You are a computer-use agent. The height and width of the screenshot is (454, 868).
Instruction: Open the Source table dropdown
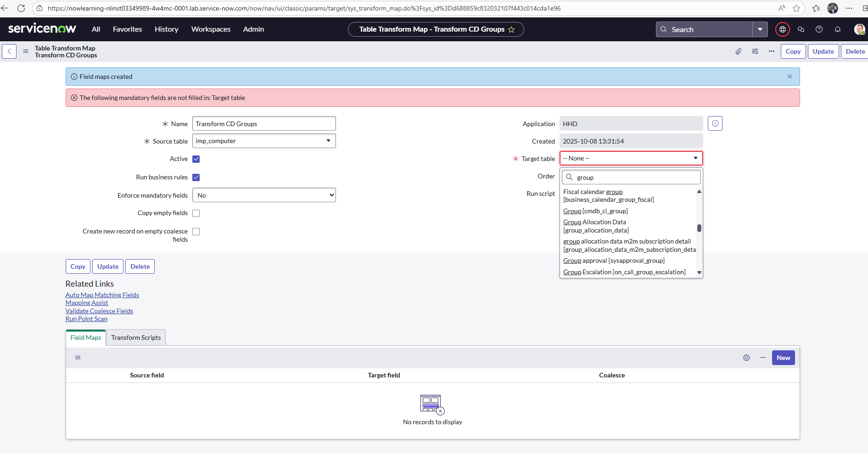264,141
